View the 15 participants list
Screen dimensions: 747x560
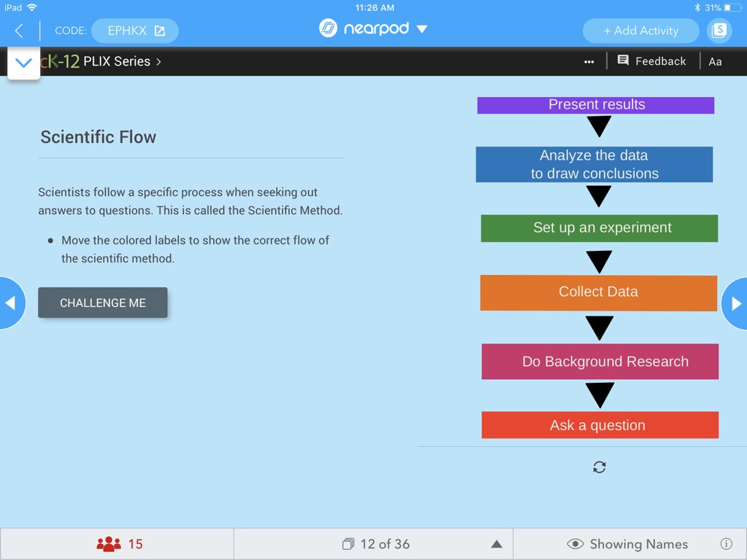119,544
